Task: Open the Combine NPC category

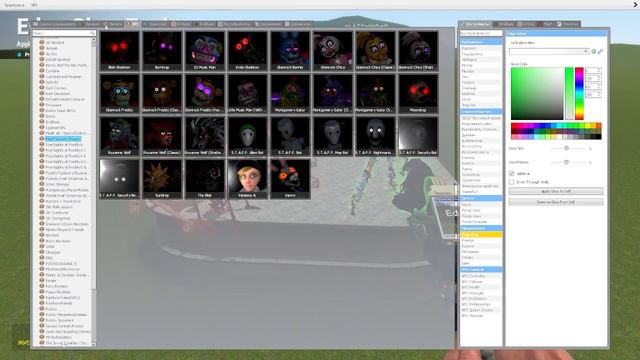Action: click(x=53, y=71)
